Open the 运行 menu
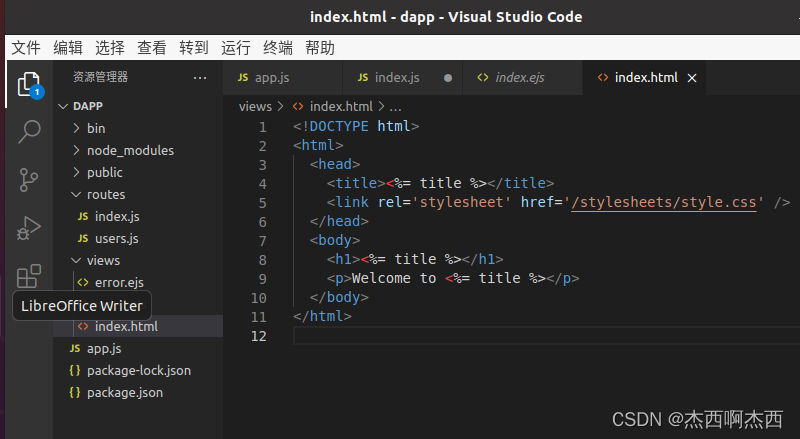The width and height of the screenshot is (800, 439). [235, 48]
